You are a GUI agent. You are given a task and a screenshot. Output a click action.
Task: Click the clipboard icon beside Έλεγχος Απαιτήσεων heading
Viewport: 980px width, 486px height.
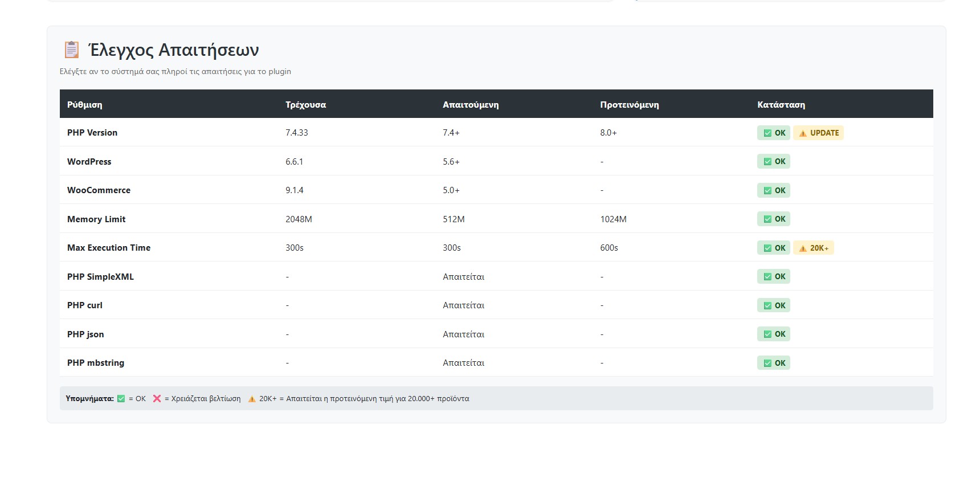click(x=71, y=50)
